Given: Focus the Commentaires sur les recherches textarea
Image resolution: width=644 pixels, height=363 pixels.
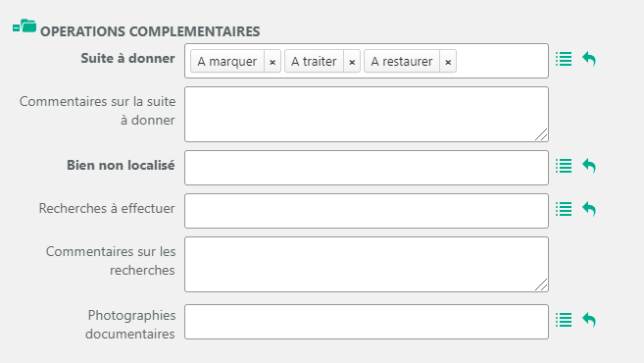Looking at the screenshot, I should point(367,264).
